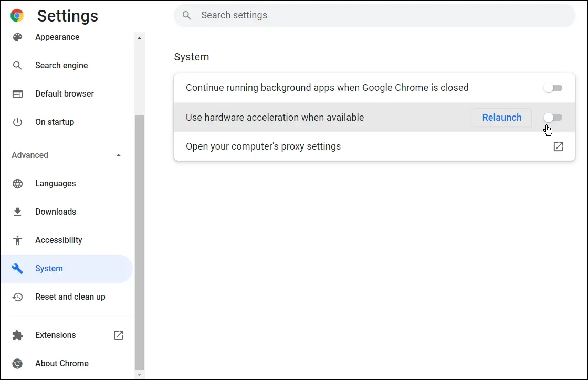Screen dimensions: 588x380
Task: Open proxy settings via external link icon
Action: tap(558, 146)
